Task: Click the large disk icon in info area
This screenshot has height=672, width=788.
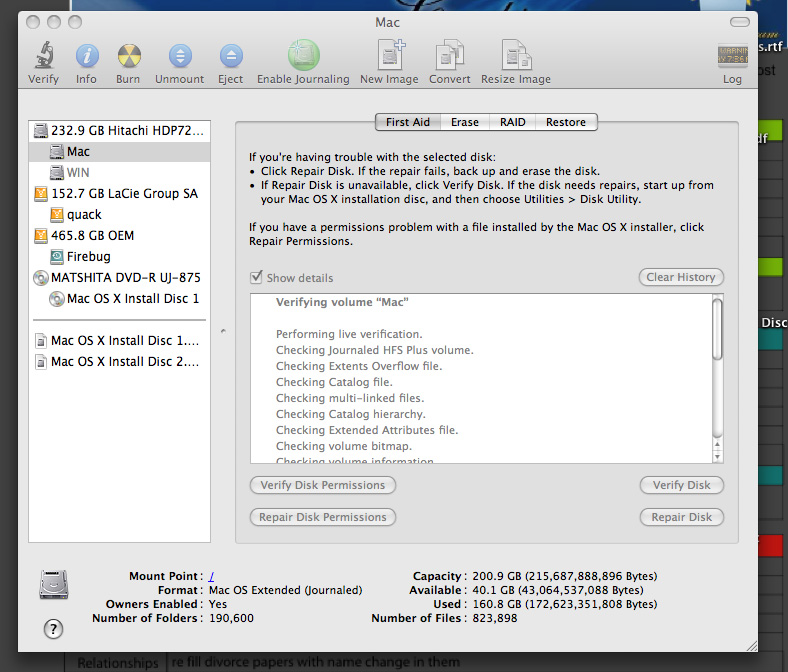Action: 54,585
